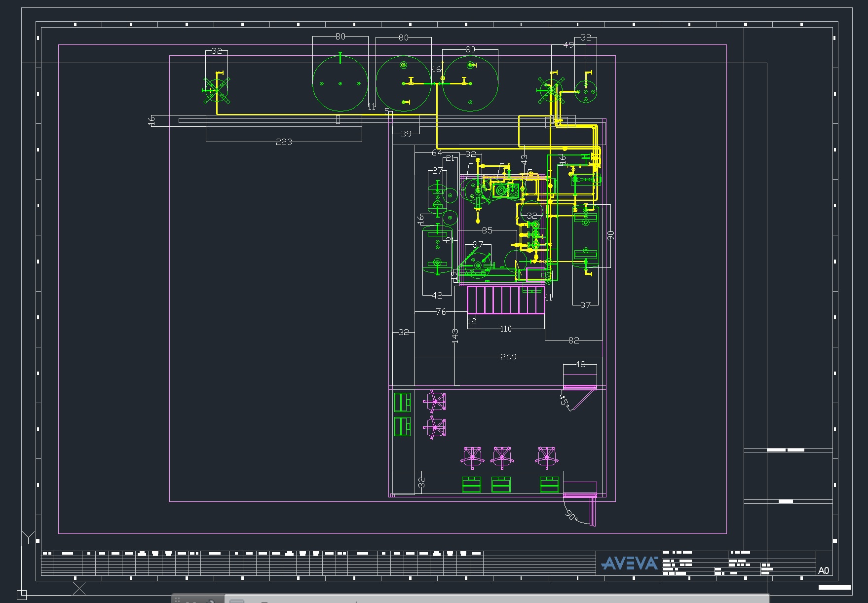This screenshot has height=603, width=868.
Task: Select the 90° door swing angle label
Action: [571, 516]
